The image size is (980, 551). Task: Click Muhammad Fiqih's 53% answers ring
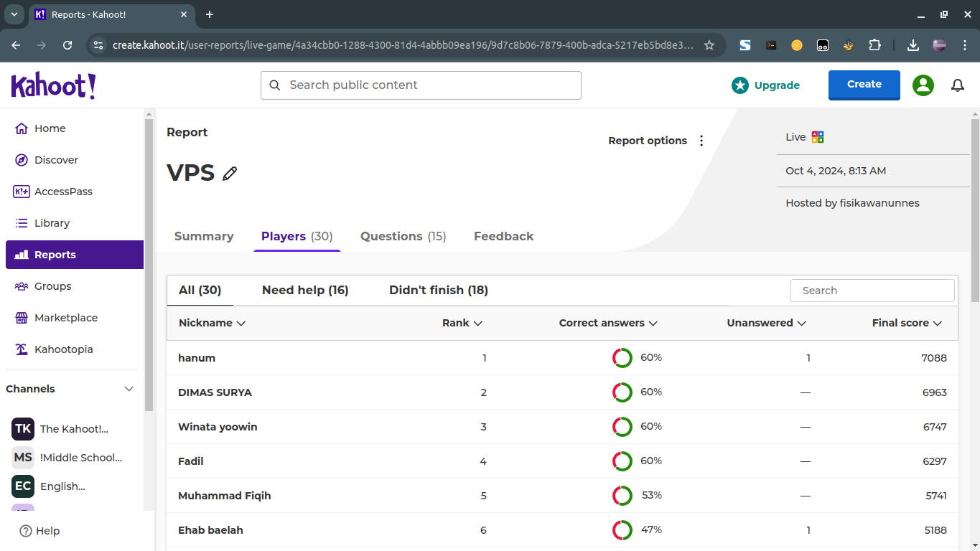(622, 496)
